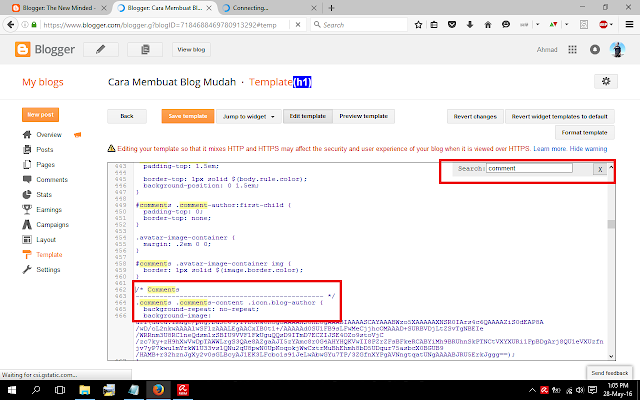Close the editor search box with X
This screenshot has height=400, width=640.
600,169
